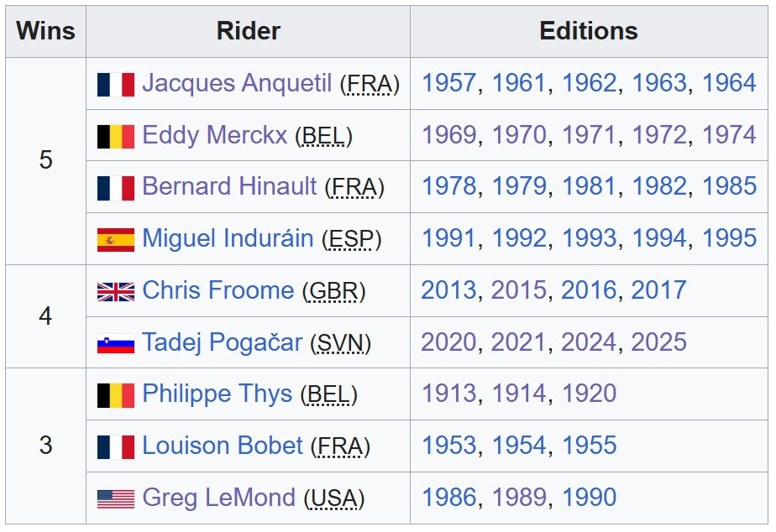Open the 1995 edition link
This screenshot has height=532, width=776.
729,238
